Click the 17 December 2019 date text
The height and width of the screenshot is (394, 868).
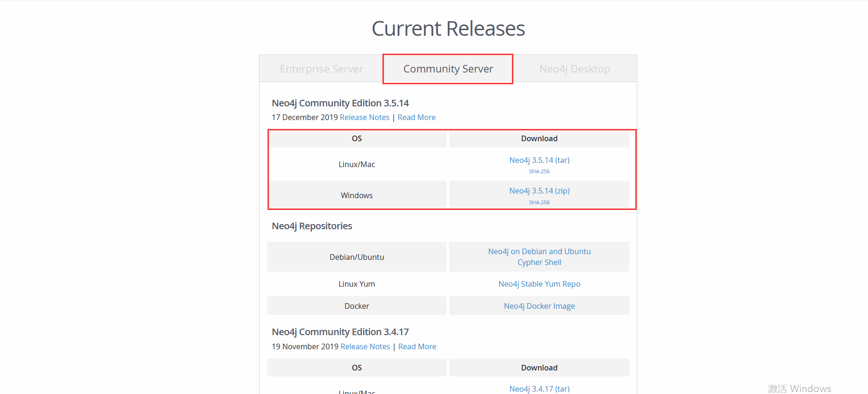click(x=305, y=117)
